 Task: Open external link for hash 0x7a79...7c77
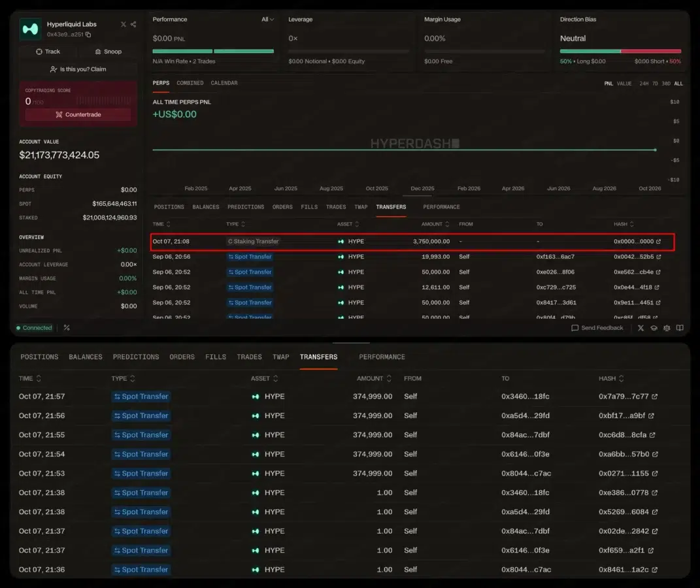pyautogui.click(x=654, y=396)
